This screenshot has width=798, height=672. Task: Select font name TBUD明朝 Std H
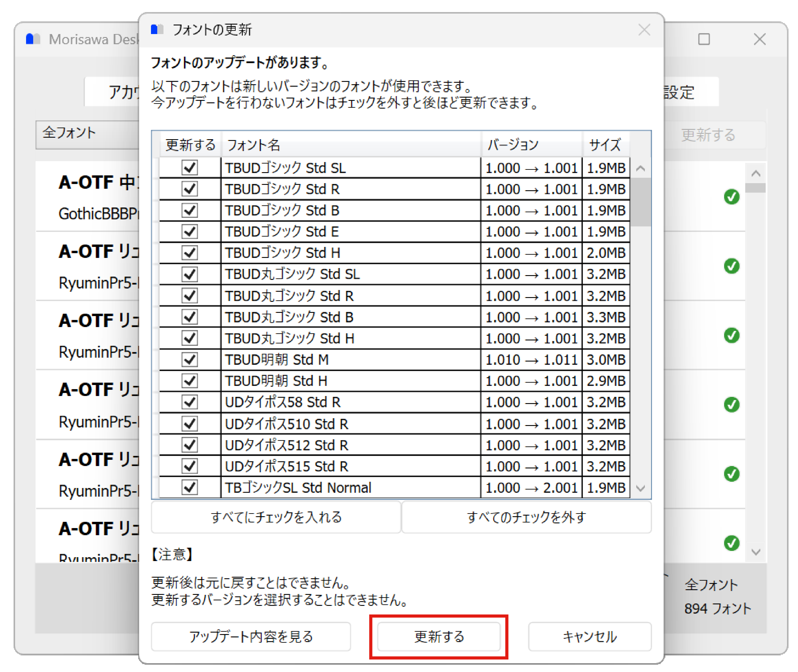tap(276, 381)
